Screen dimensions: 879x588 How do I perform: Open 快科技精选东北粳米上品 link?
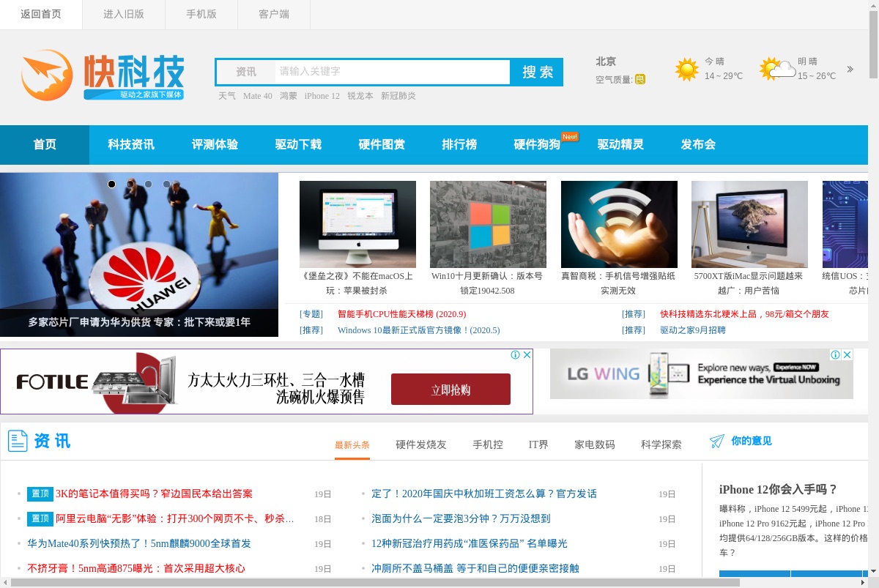(x=744, y=314)
